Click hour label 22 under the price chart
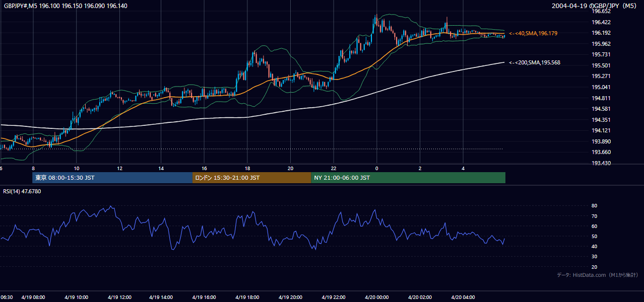644x302 pixels. (334, 168)
